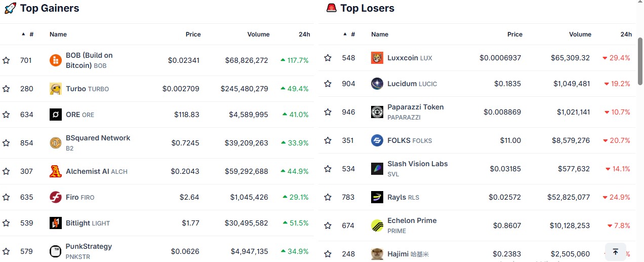This screenshot has width=644, height=262.
Task: Click the FOLKS coin logo
Action: coord(377,140)
